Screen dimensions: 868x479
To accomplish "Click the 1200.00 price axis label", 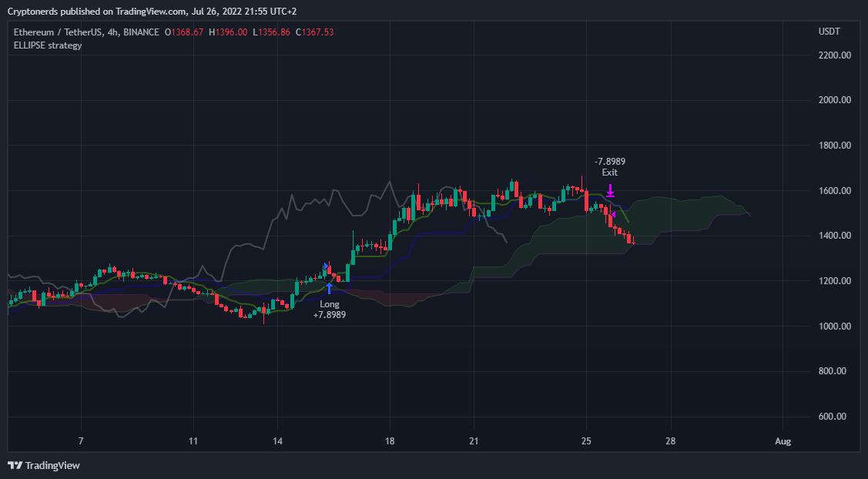I will click(x=835, y=281).
